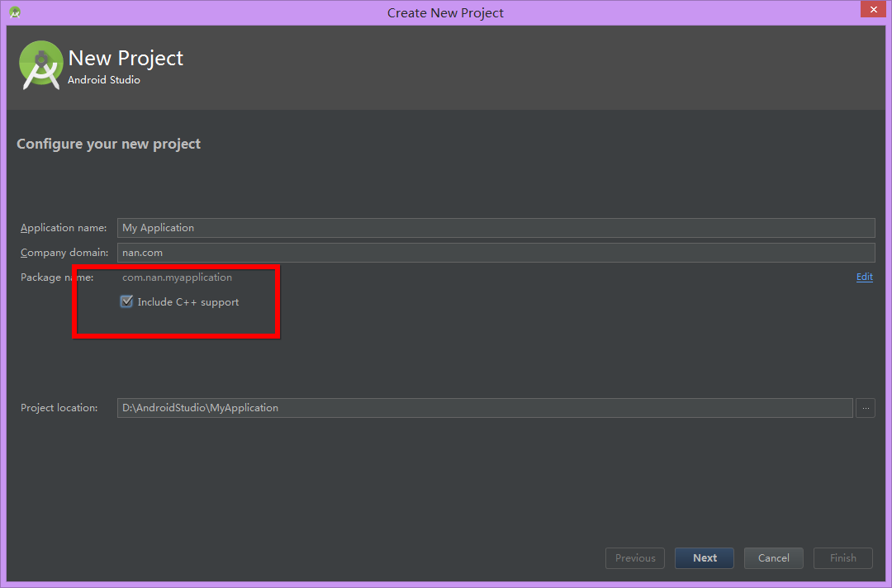This screenshot has height=588, width=892.
Task: Click the title bar Android icon
Action: 15,12
